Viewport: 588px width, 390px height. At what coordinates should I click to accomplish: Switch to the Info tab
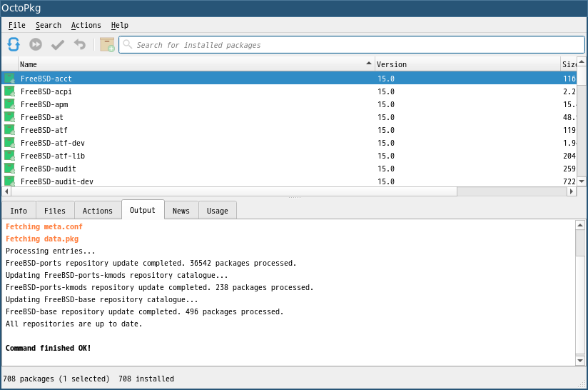(19, 211)
